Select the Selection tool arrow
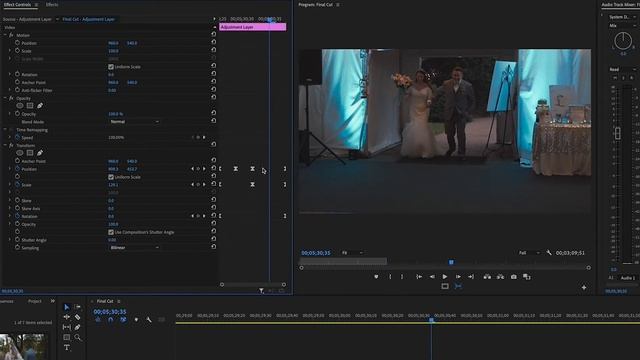Viewport: 640px width, 360px height. point(67,307)
